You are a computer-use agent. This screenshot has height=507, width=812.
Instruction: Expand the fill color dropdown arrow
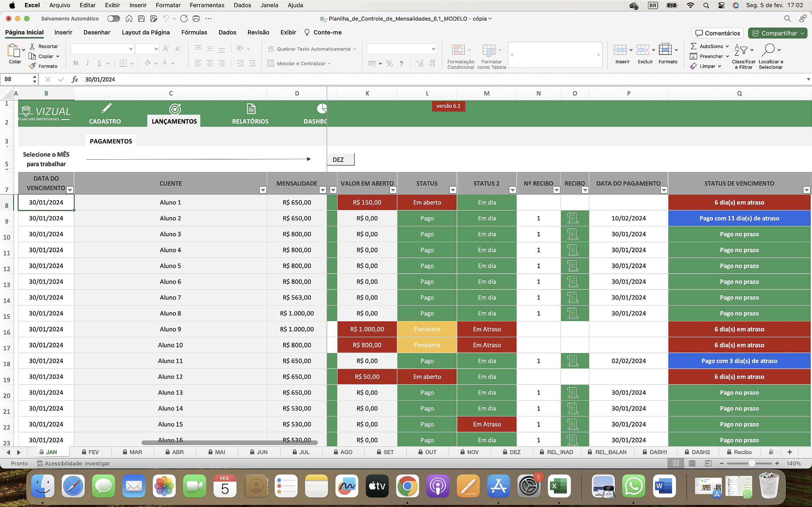[155, 63]
